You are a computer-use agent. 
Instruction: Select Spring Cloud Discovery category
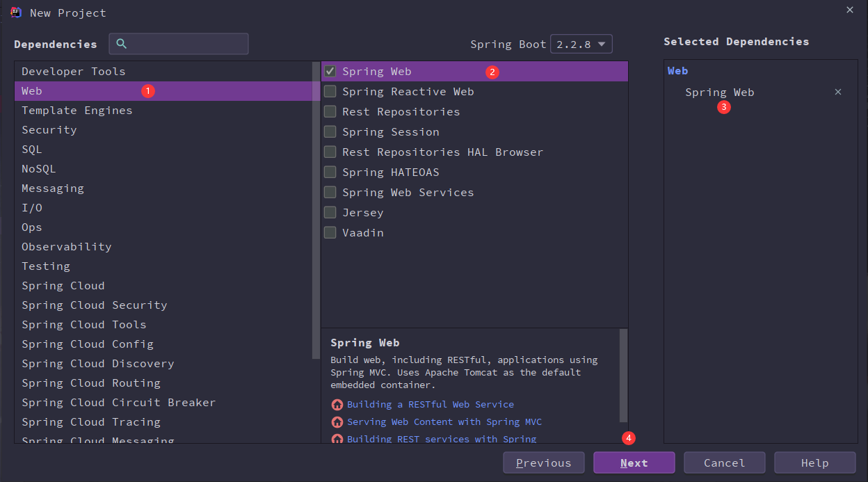click(97, 364)
